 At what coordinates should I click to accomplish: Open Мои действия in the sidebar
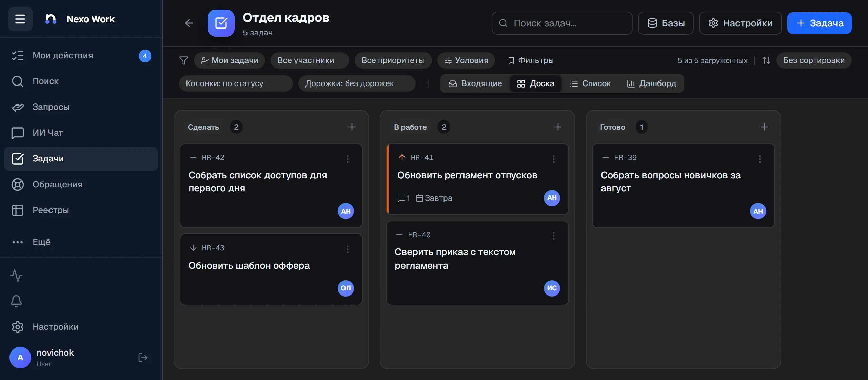click(x=81, y=56)
